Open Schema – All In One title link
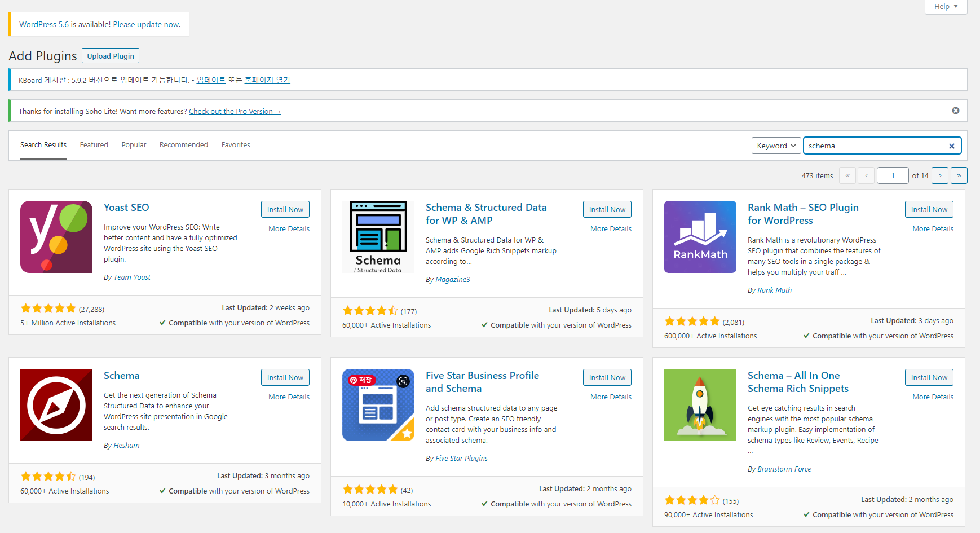Screen dimensions: 980x533 [x=798, y=382]
